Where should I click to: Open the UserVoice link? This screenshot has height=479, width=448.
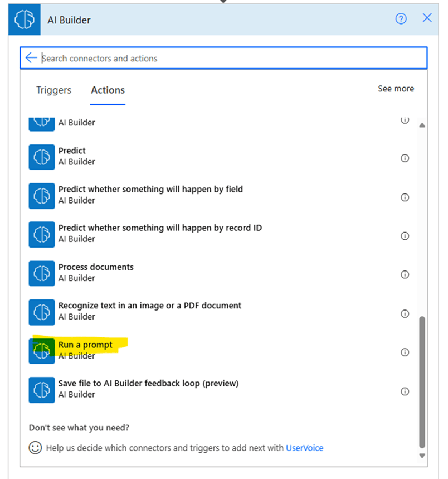(305, 448)
